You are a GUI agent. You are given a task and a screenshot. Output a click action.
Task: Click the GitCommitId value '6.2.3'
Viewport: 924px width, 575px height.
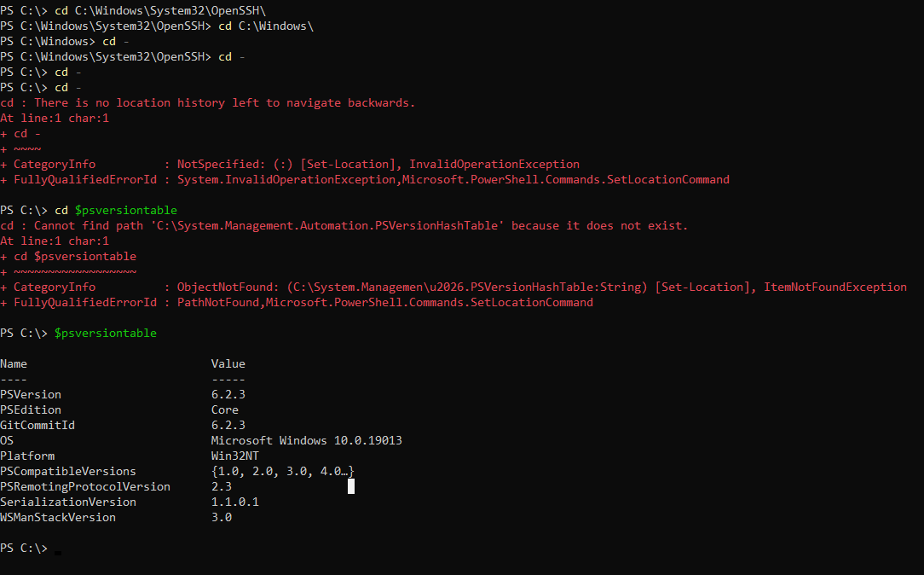tap(228, 425)
